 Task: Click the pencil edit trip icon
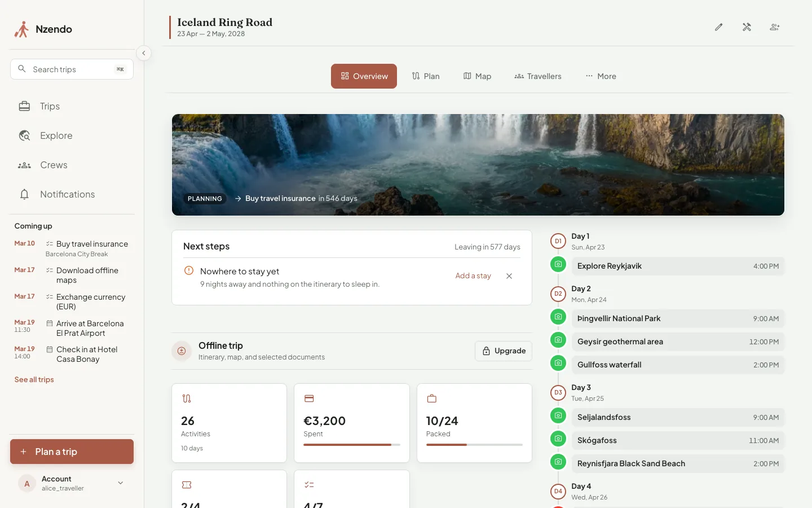pos(719,27)
